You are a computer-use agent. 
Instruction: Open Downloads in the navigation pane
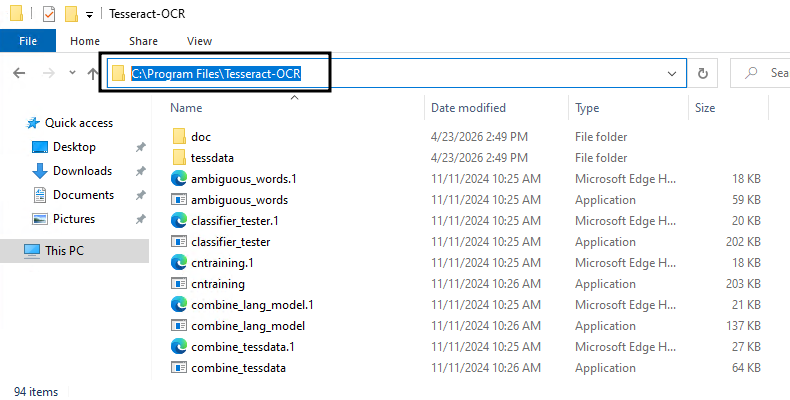coord(82,171)
